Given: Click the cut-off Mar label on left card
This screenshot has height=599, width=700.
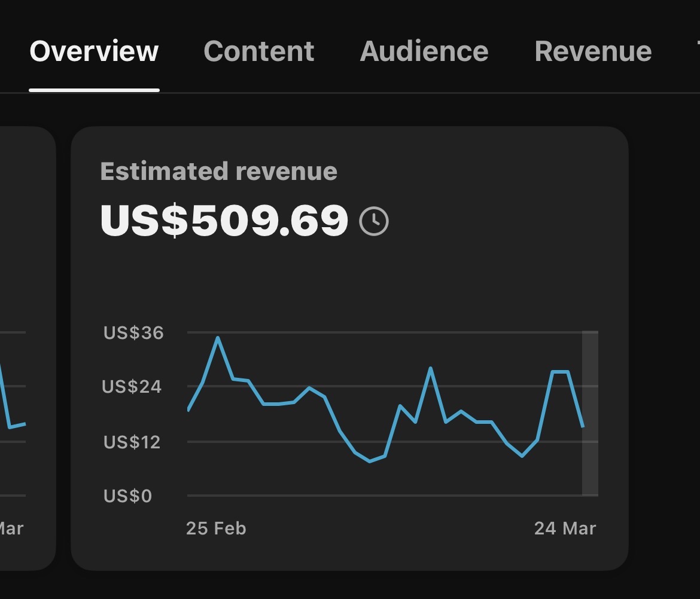Looking at the screenshot, I should point(11,528).
